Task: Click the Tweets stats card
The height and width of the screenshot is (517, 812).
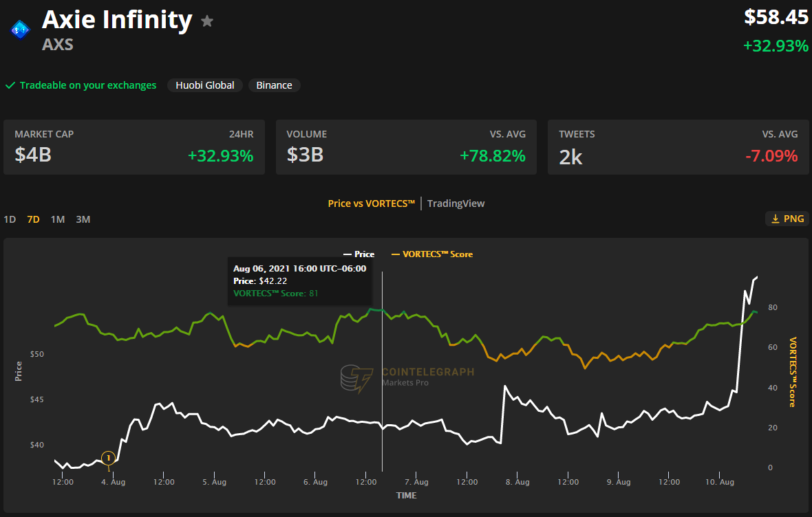Action: (x=678, y=147)
